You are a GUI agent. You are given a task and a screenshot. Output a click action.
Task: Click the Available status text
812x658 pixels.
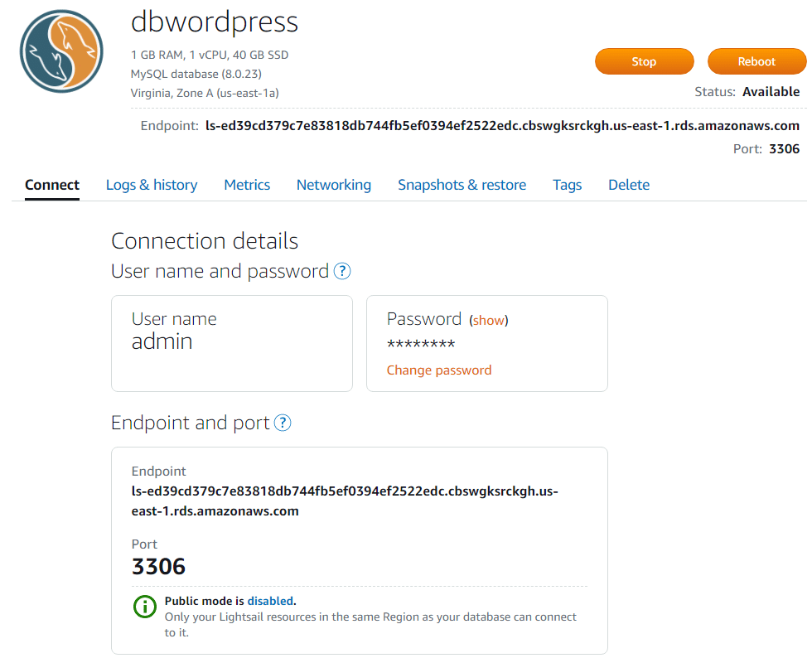[771, 92]
